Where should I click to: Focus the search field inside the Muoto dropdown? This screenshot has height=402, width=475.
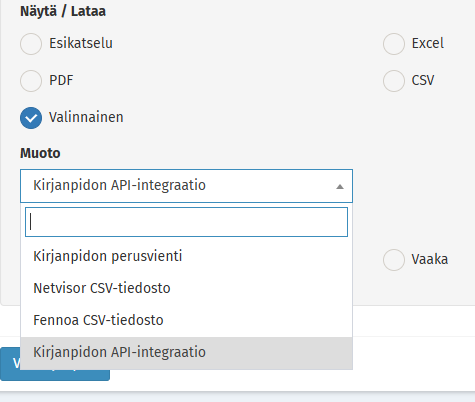click(186, 222)
